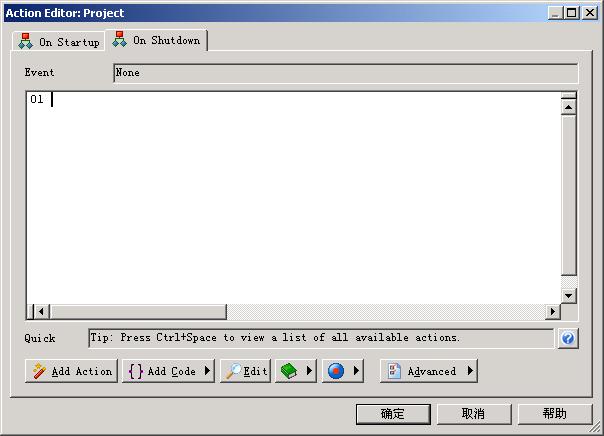Open the Add Code dropdown menu
The height and width of the screenshot is (436, 604).
[168, 371]
